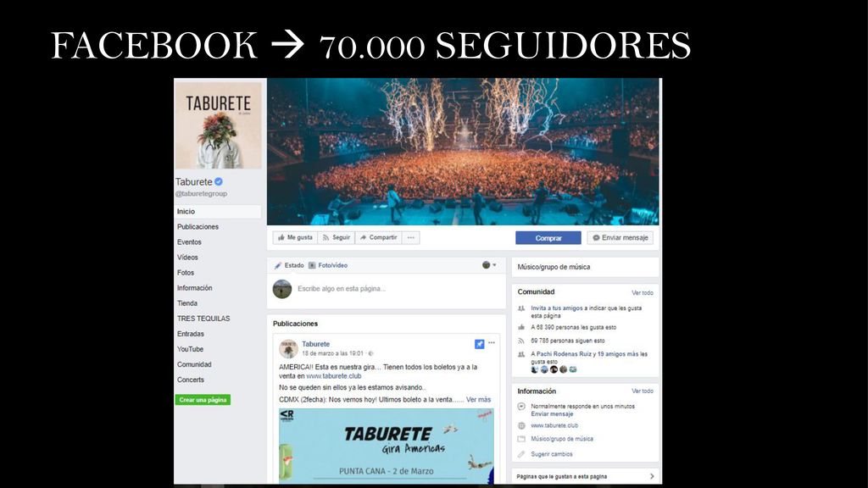868x488 pixels.
Task: Click the Estado pencil icon
Action: [x=278, y=265]
